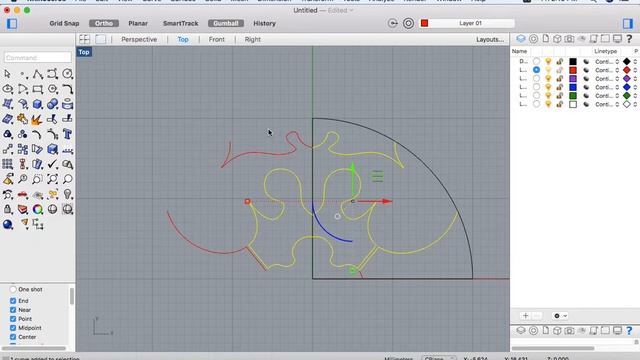The height and width of the screenshot is (360, 640).
Task: Open the rectangular Array grid tool
Action: pyautogui.click(x=7, y=164)
